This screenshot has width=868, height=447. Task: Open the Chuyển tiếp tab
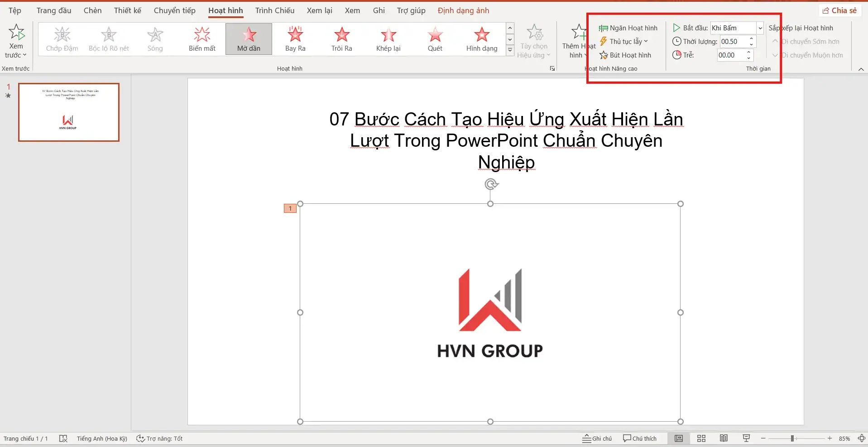click(x=174, y=10)
